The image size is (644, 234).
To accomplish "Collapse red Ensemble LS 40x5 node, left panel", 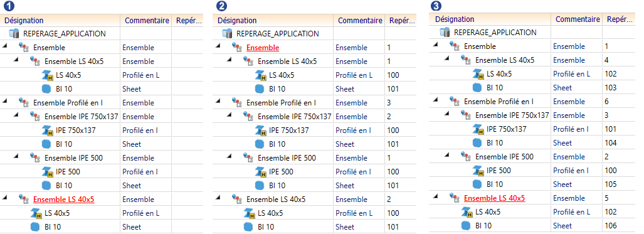I will (5, 198).
